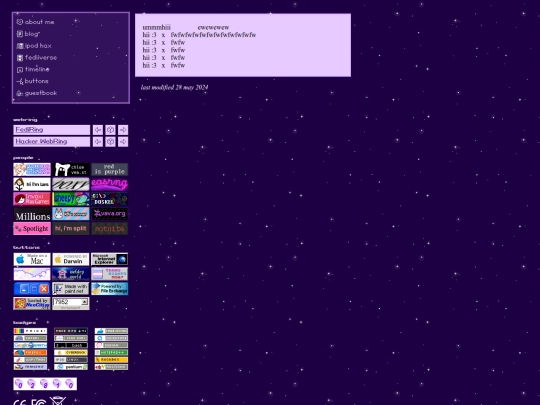Click the rainbow PRIDE badge

[30, 331]
